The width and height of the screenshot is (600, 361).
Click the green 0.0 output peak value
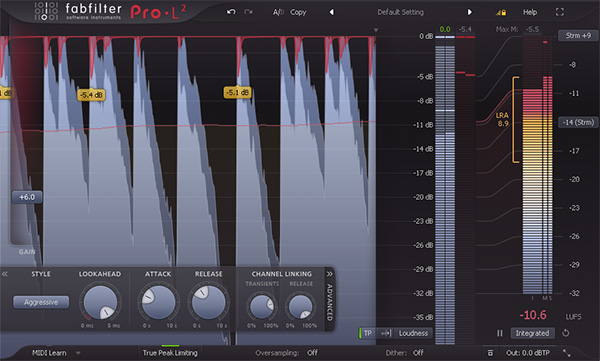pos(445,29)
